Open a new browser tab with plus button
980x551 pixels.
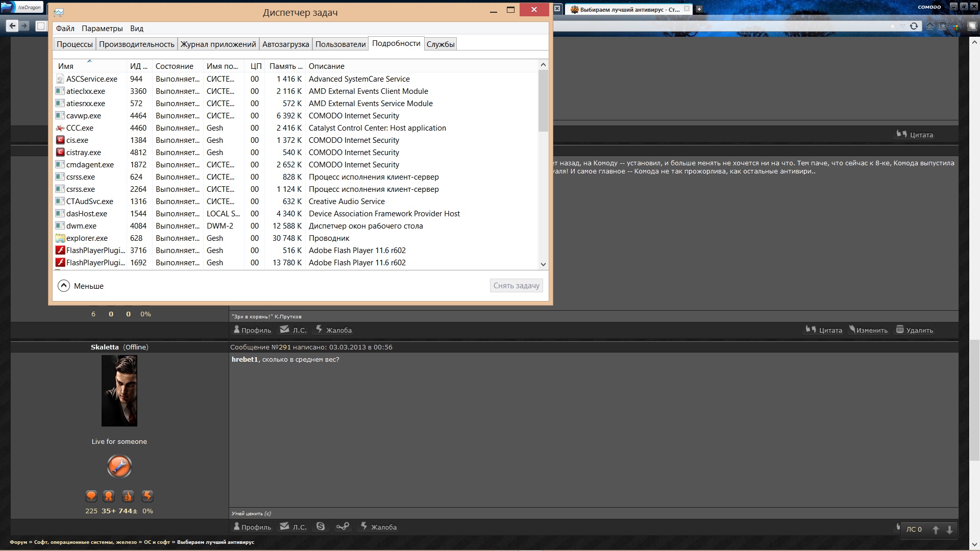point(699,9)
